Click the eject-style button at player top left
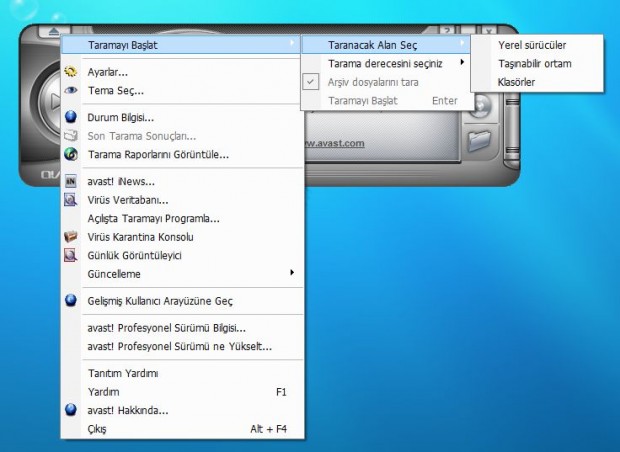Screen dimensions: 620x452 [54, 31]
